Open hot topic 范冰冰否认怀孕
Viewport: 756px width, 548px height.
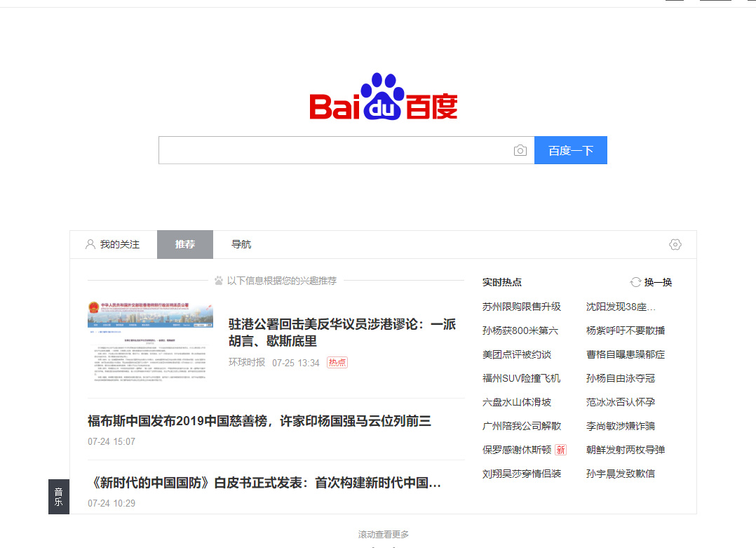(621, 402)
